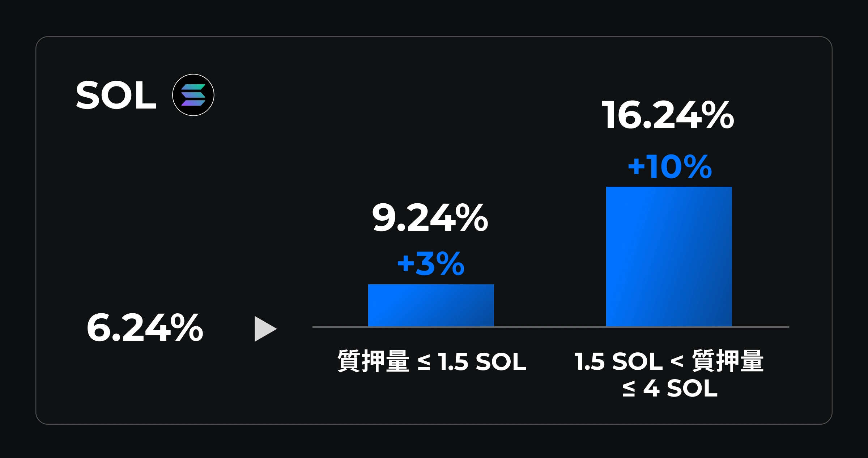Screen dimensions: 868x458
Task: Select the blue +10% bonus label
Action: tap(670, 167)
